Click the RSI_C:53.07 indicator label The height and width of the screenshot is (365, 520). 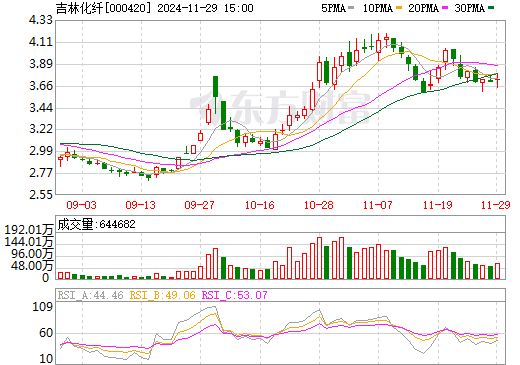(x=234, y=295)
